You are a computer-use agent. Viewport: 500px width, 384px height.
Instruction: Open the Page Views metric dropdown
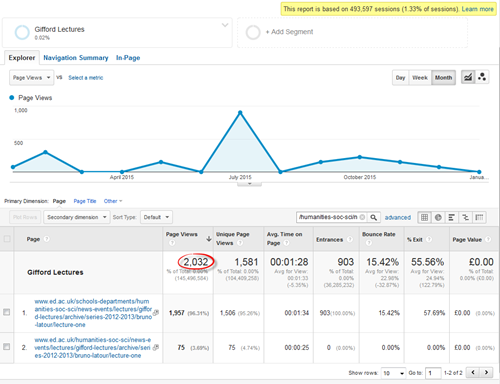point(31,78)
